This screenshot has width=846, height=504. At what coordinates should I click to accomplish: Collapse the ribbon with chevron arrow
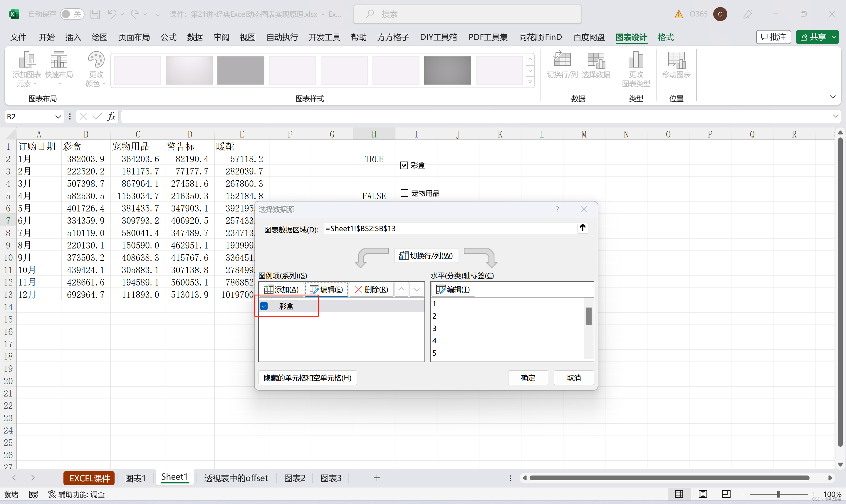(x=833, y=97)
